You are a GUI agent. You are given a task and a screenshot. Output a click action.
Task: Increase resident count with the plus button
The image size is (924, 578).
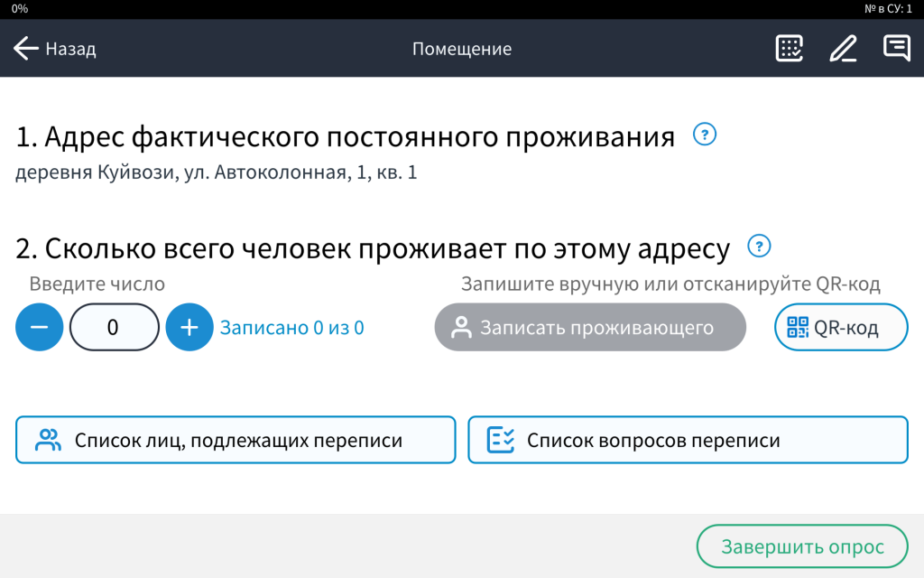click(x=189, y=327)
